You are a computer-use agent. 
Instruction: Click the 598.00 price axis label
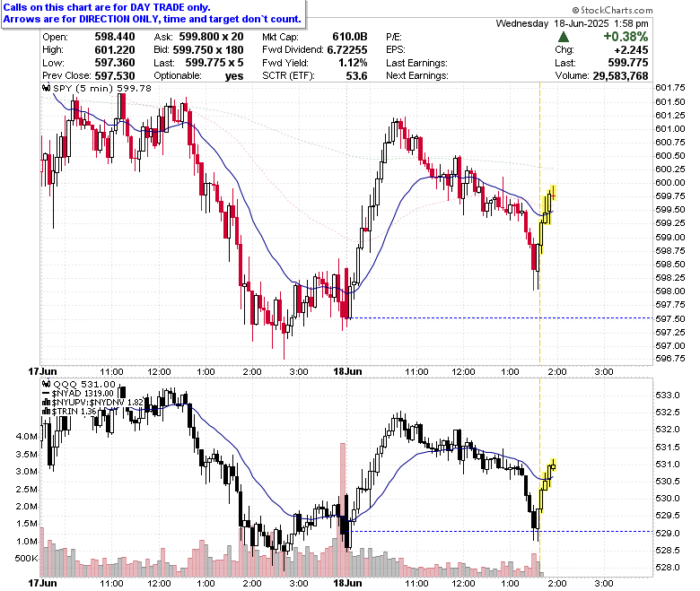click(669, 291)
